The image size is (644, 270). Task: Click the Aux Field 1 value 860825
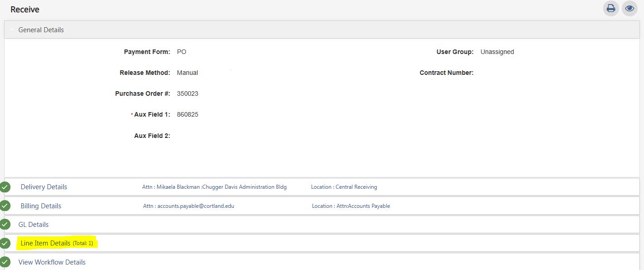coord(187,114)
